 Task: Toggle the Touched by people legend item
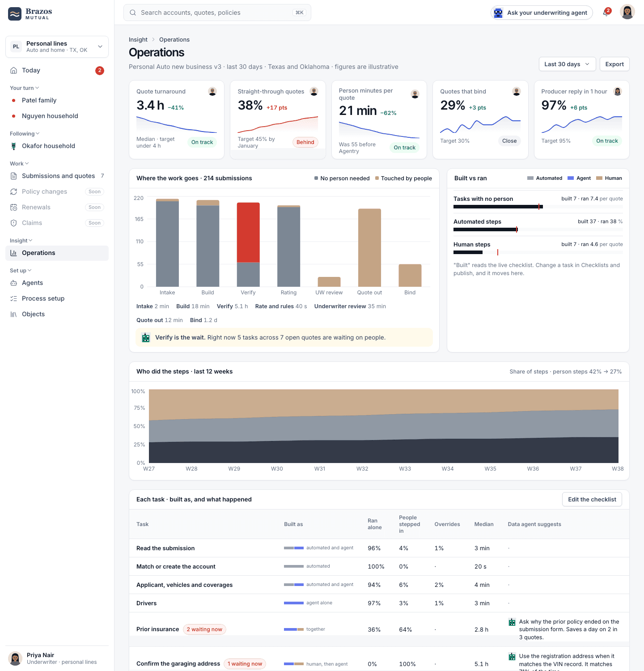(403, 178)
